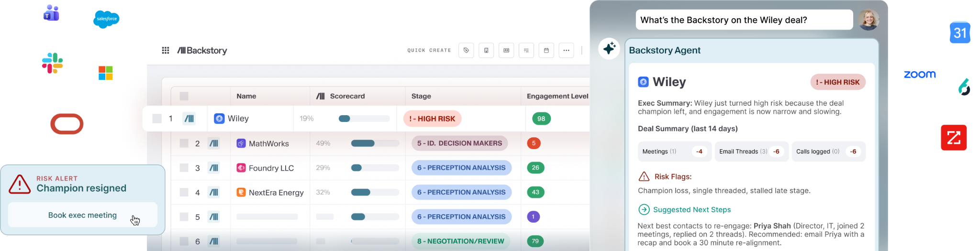
Task: Toggle the select-all header checkbox
Action: [x=184, y=96]
